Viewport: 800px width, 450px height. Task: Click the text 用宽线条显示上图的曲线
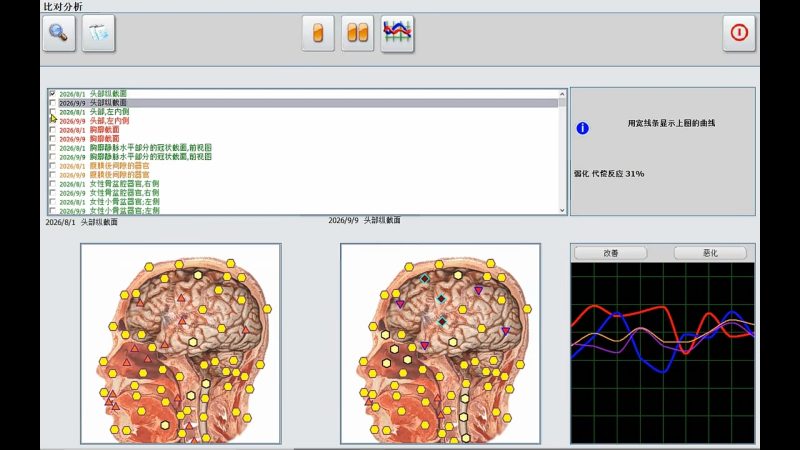tap(671, 123)
